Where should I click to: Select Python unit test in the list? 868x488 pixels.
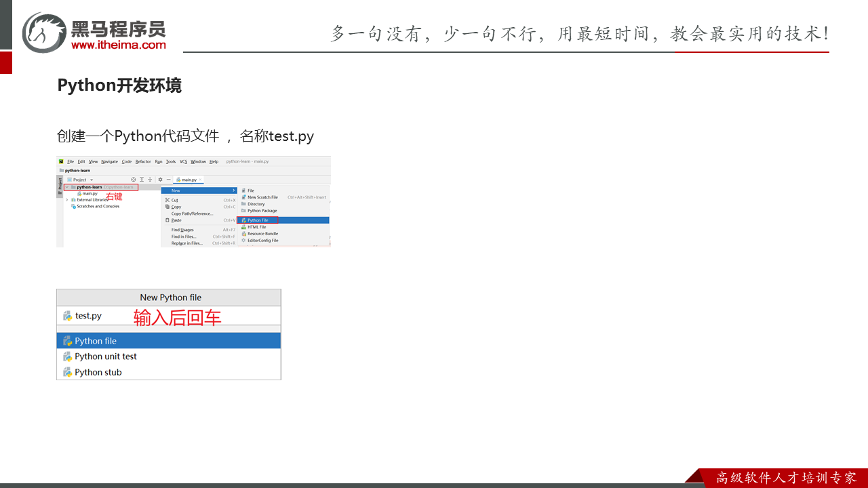pos(106,357)
